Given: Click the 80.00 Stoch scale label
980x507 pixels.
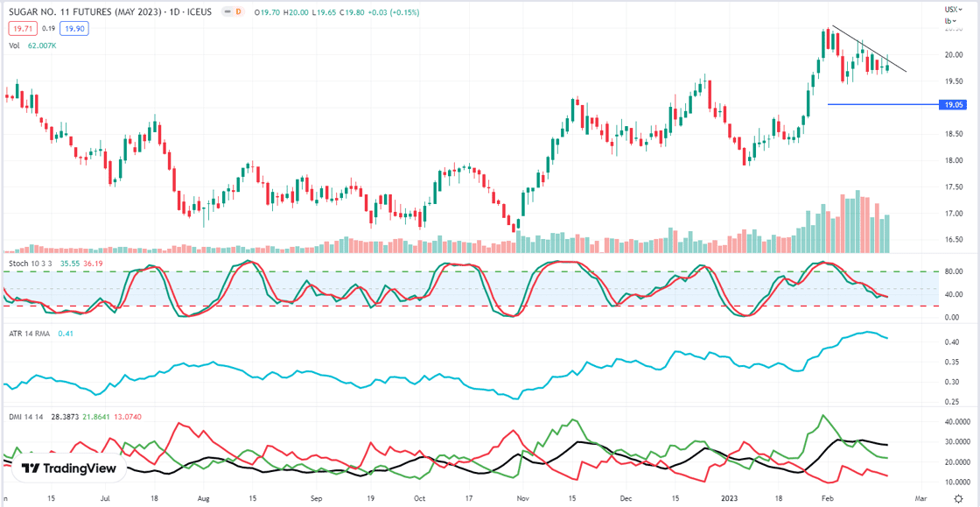Looking at the screenshot, I should tap(953, 272).
